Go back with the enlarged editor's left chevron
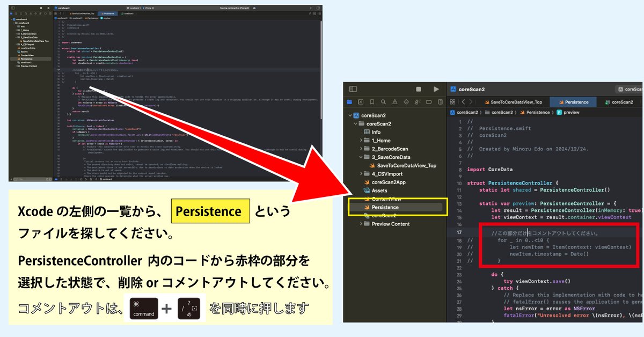Image resolution: width=644 pixels, height=337 pixels. (x=464, y=102)
